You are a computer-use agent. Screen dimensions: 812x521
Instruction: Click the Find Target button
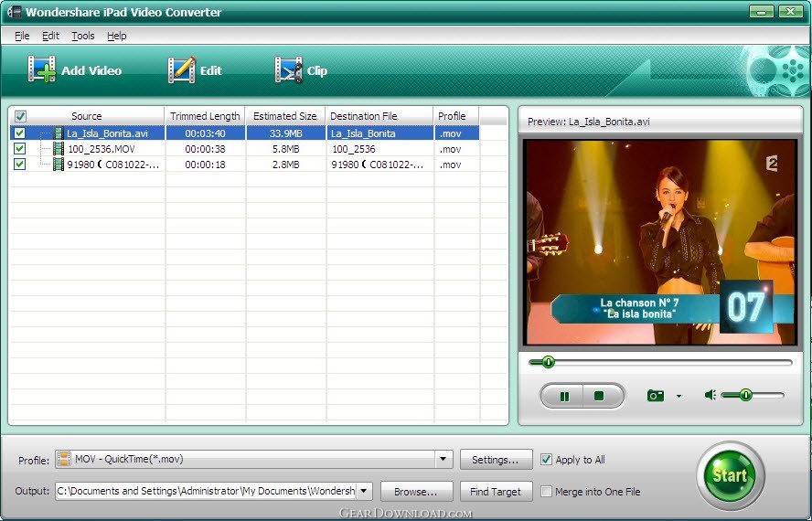click(496, 492)
